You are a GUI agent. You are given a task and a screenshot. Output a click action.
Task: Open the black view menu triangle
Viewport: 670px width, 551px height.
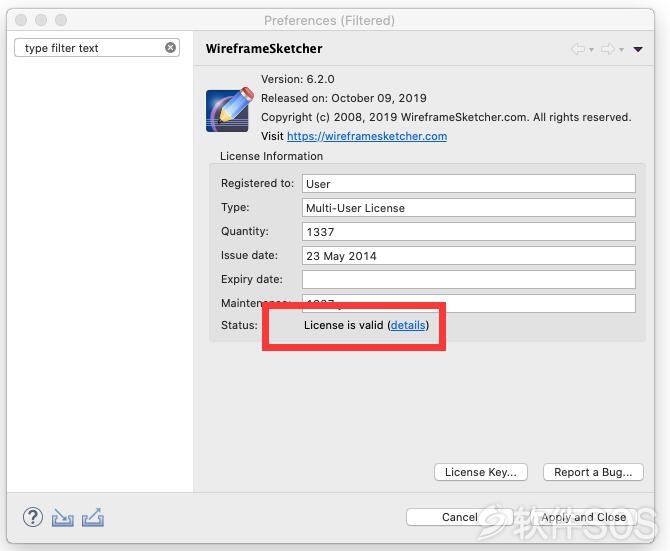coord(638,50)
